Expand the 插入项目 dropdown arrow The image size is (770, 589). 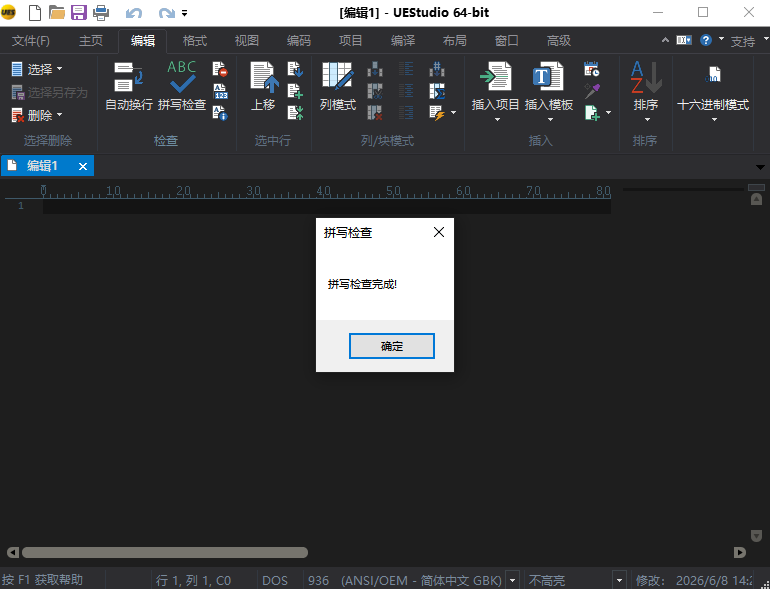tap(496, 119)
